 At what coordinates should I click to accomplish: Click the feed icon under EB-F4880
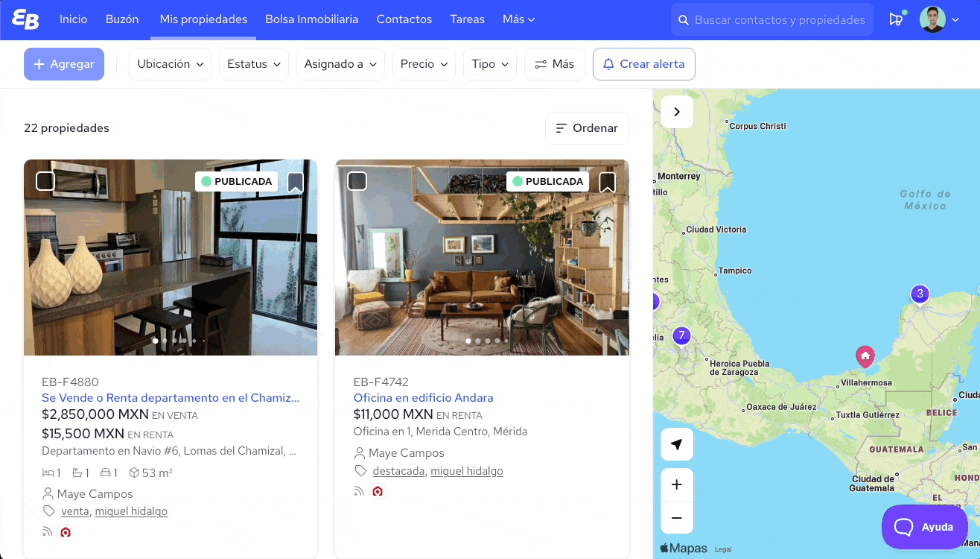click(x=48, y=532)
